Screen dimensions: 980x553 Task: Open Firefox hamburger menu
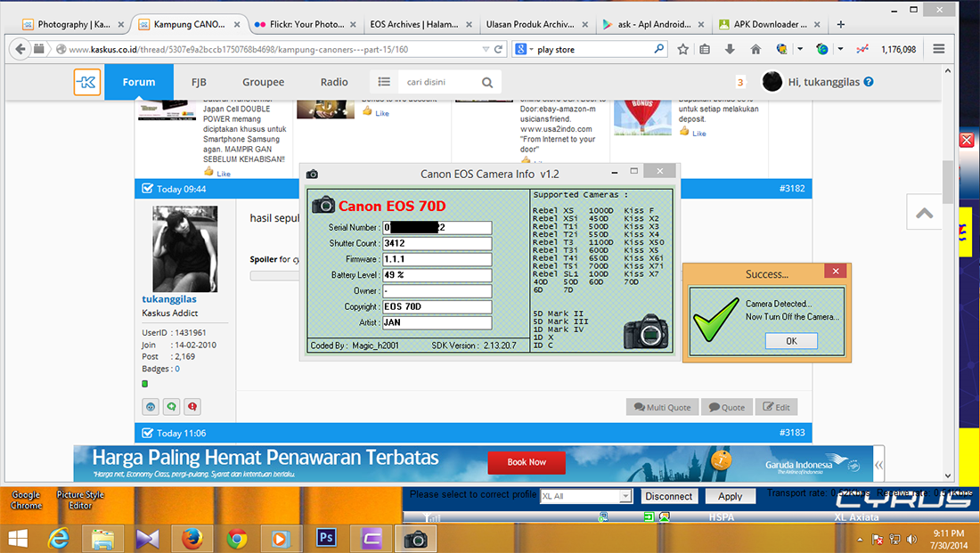coord(939,49)
